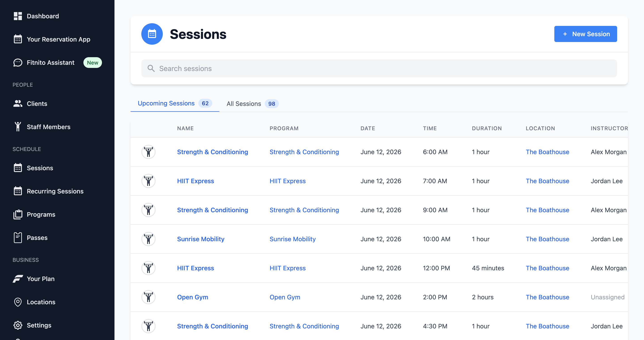The image size is (644, 340).
Task: Click the Passes ticket icon
Action: [18, 237]
